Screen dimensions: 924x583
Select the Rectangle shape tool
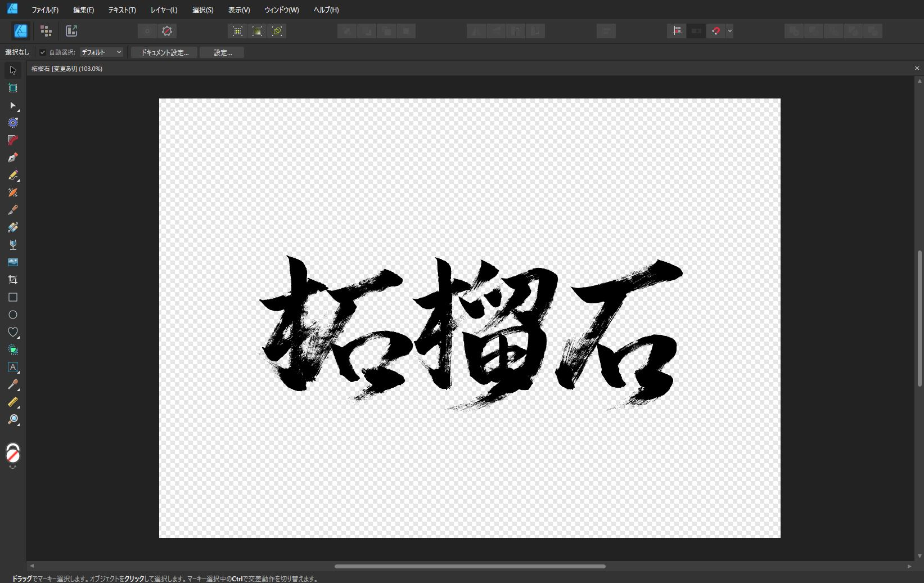point(13,297)
